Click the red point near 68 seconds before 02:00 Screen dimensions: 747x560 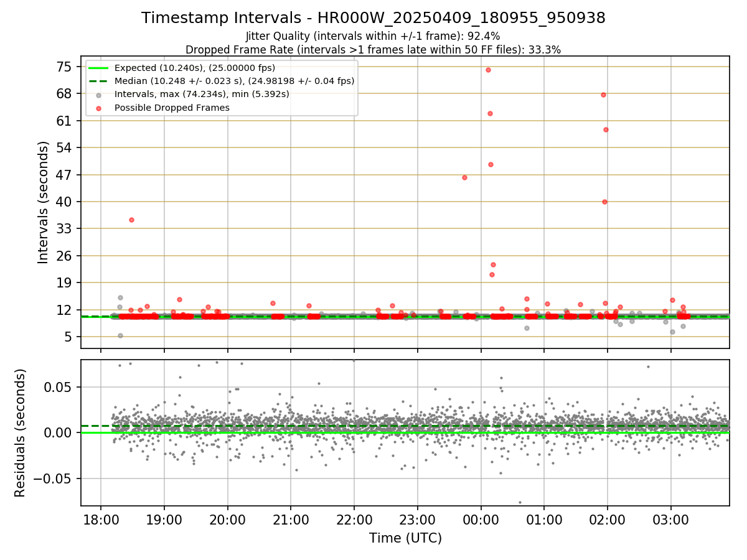[603, 95]
